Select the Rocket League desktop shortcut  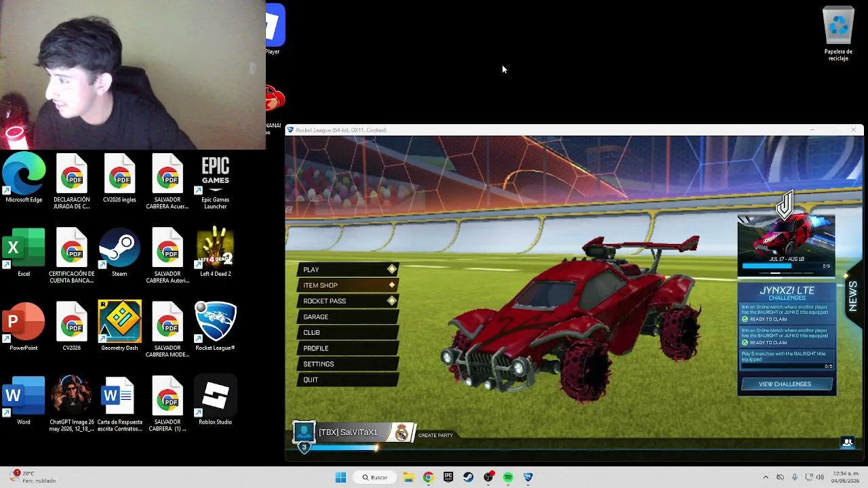click(x=215, y=327)
